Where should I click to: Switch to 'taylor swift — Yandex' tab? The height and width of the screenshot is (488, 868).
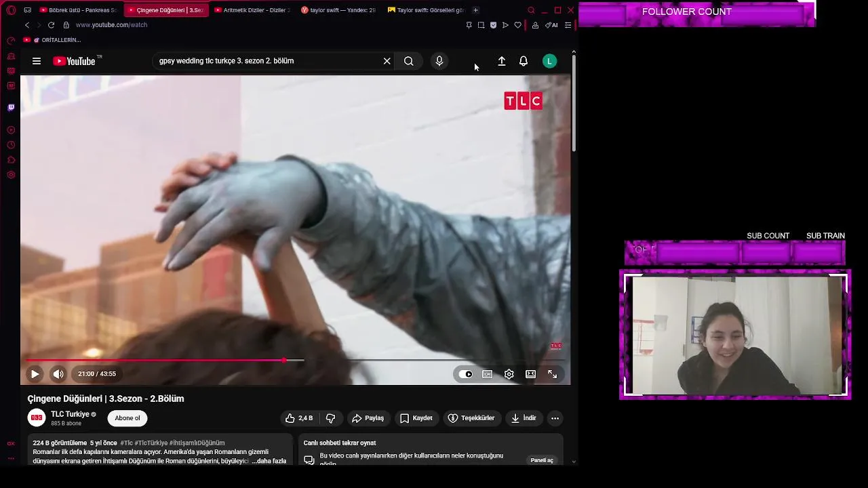pyautogui.click(x=339, y=10)
